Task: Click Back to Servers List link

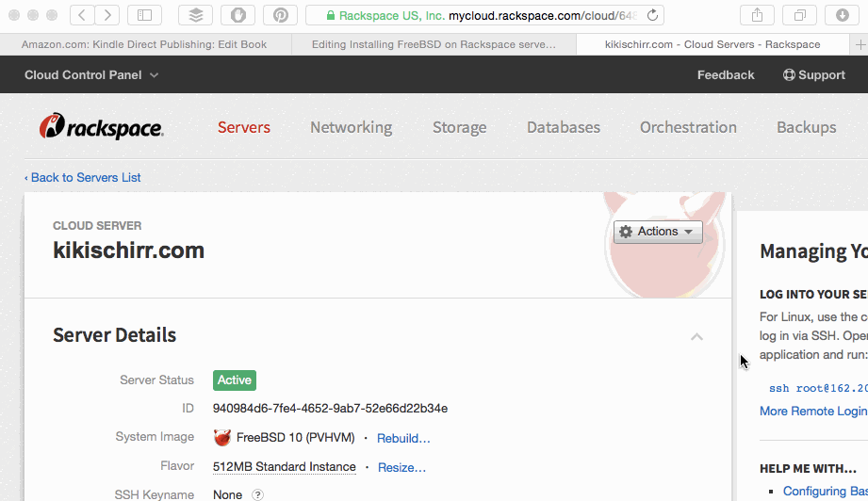Action: [83, 177]
